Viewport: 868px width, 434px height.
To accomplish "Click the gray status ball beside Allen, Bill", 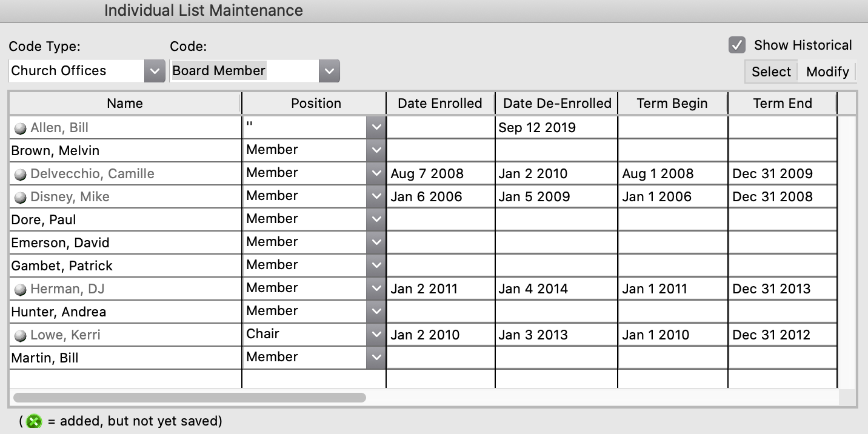I will 21,129.
